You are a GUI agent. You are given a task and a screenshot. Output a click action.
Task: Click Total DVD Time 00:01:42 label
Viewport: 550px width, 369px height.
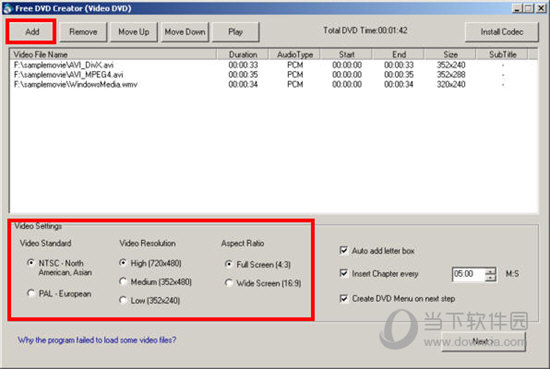pyautogui.click(x=365, y=31)
